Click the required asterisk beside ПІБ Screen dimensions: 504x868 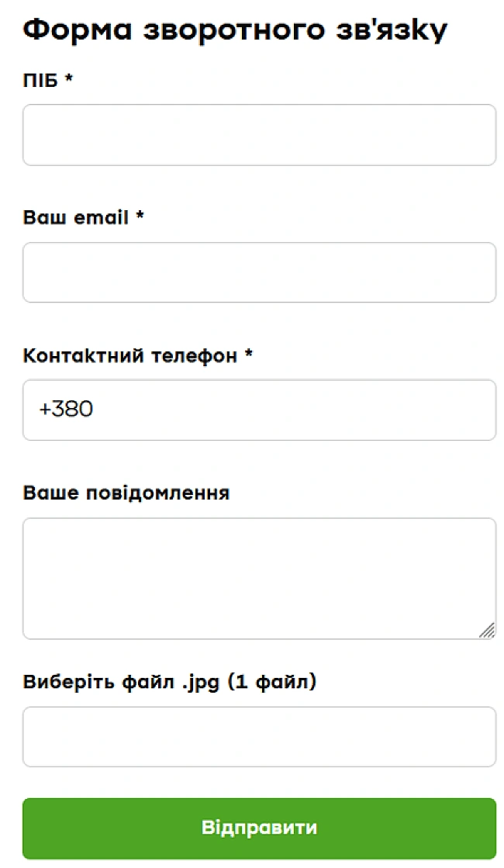68,78
